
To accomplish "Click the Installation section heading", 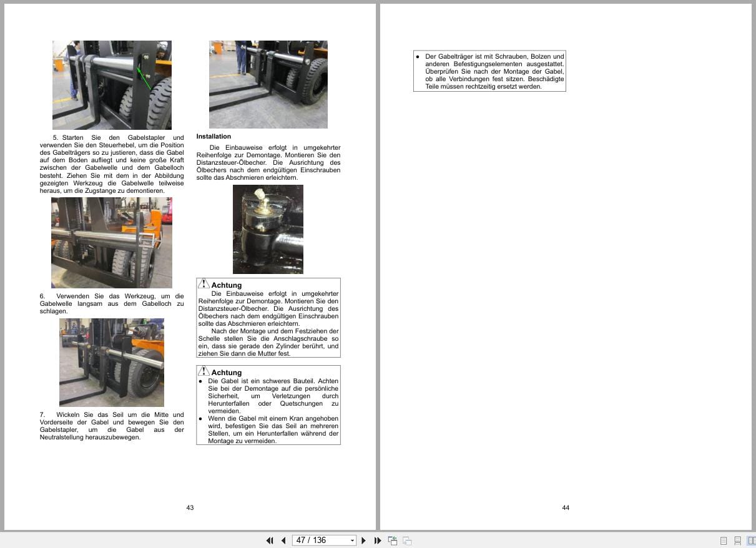I will point(214,136).
